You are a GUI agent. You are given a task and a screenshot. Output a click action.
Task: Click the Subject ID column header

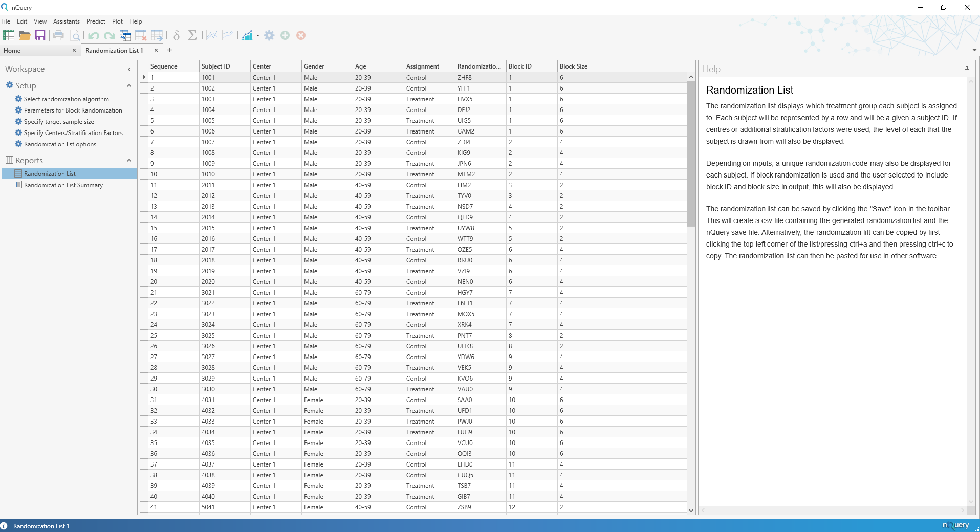click(x=225, y=66)
